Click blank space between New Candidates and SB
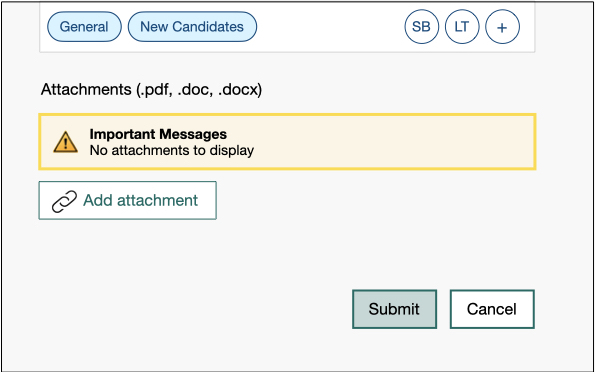Image resolution: width=595 pixels, height=372 pixels. point(330,27)
